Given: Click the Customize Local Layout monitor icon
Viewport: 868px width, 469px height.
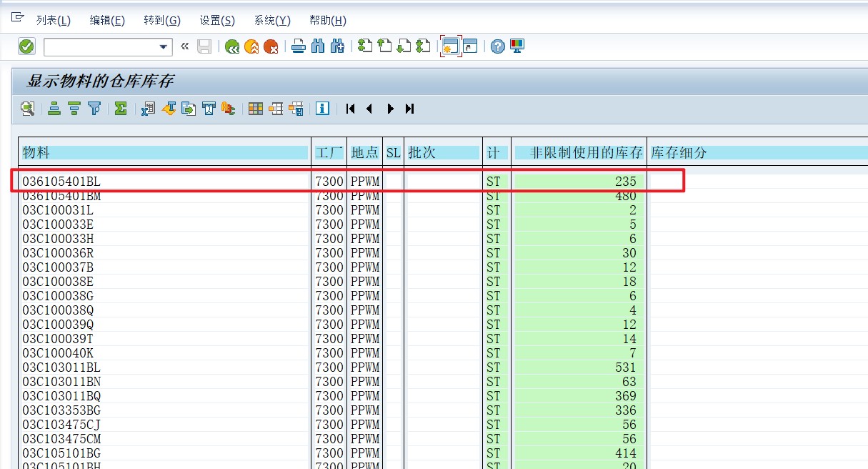Looking at the screenshot, I should tap(517, 46).
